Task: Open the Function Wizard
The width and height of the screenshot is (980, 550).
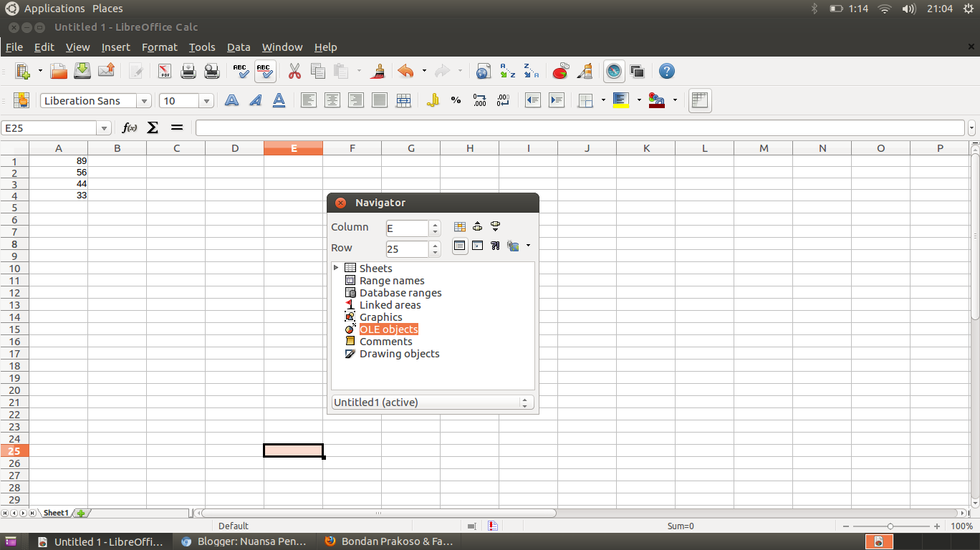Action: [130, 128]
